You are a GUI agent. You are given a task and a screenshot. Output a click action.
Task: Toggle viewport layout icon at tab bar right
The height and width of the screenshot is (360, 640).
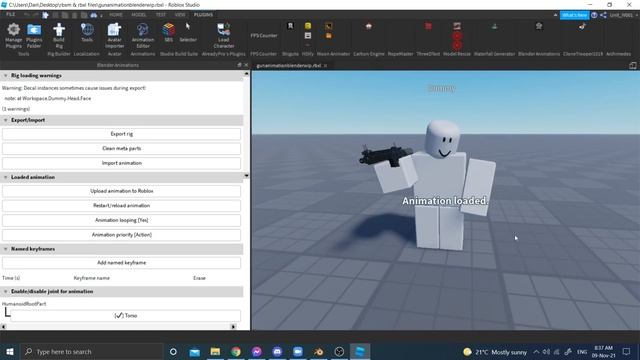[x=632, y=65]
